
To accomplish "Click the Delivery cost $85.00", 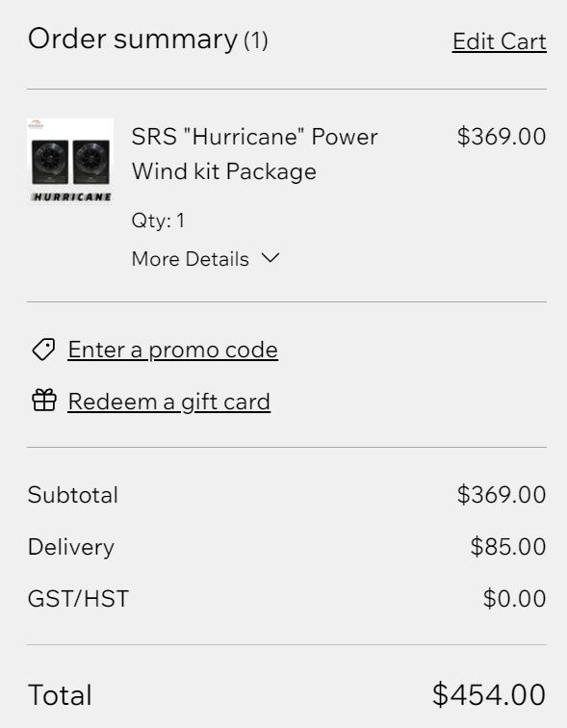I will (x=508, y=547).
